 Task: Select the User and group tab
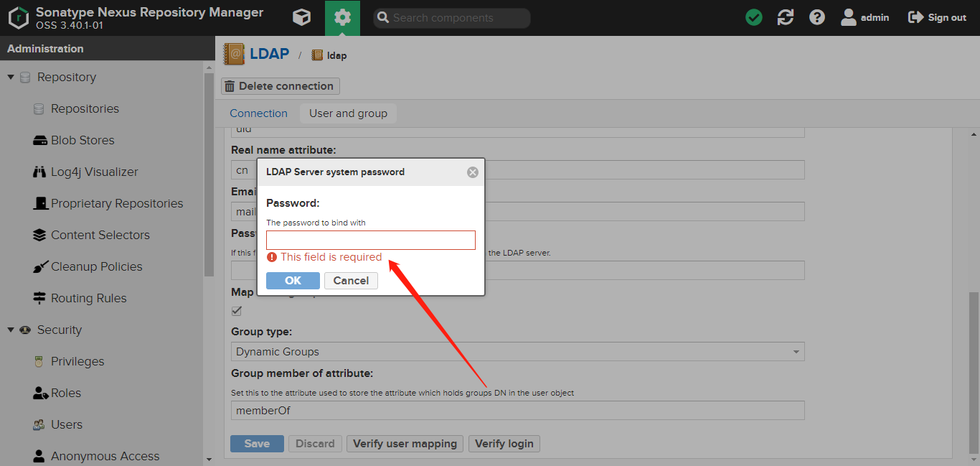pyautogui.click(x=348, y=113)
